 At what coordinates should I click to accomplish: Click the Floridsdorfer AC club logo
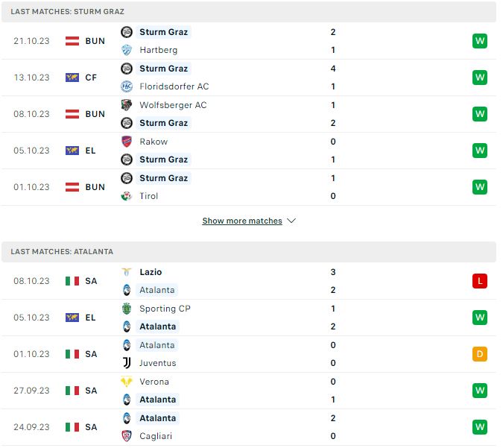point(127,86)
